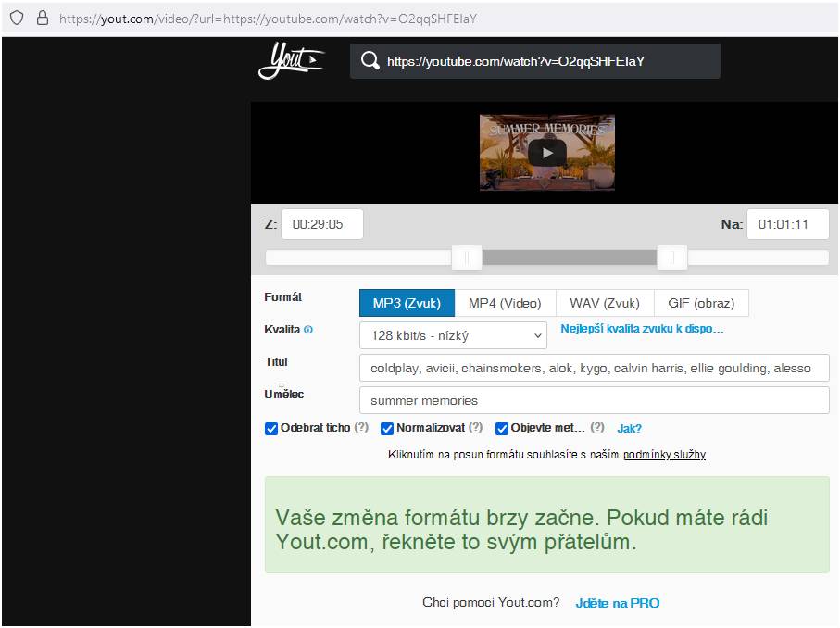This screenshot has width=840, height=628.
Task: Click the Yout URL search field
Action: pyautogui.click(x=535, y=61)
